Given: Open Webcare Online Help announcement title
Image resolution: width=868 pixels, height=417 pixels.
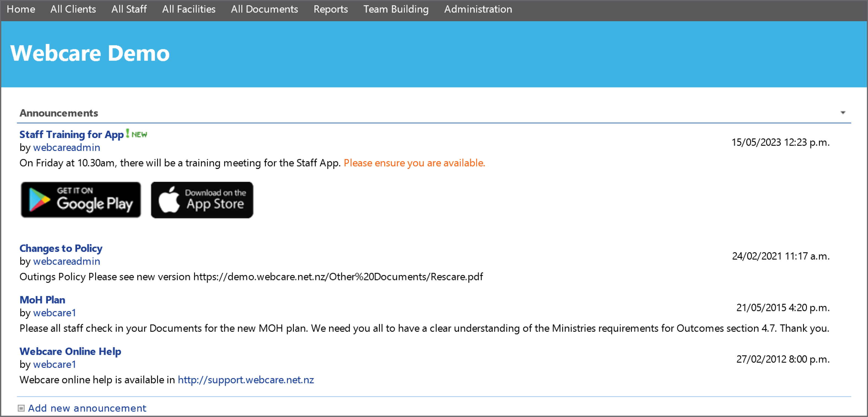Looking at the screenshot, I should click(70, 351).
